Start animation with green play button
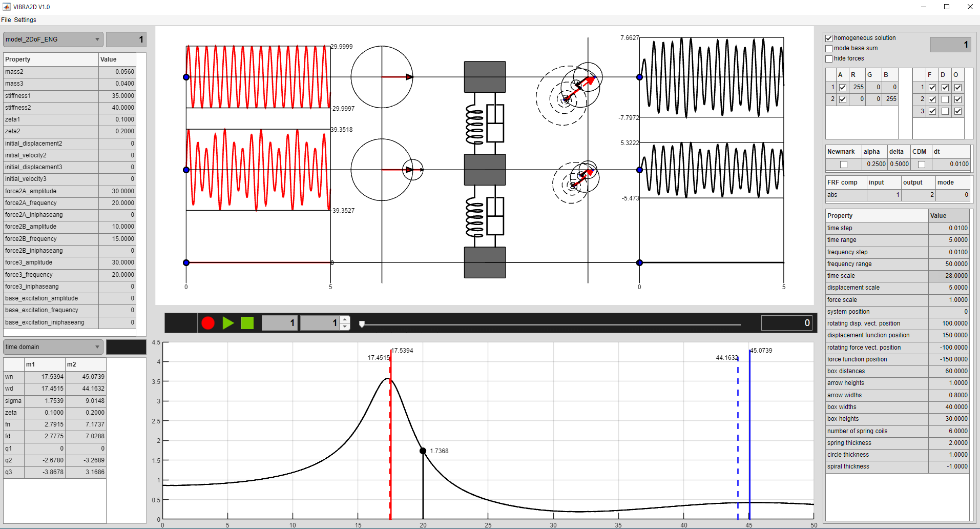This screenshot has height=529, width=980. click(x=228, y=323)
